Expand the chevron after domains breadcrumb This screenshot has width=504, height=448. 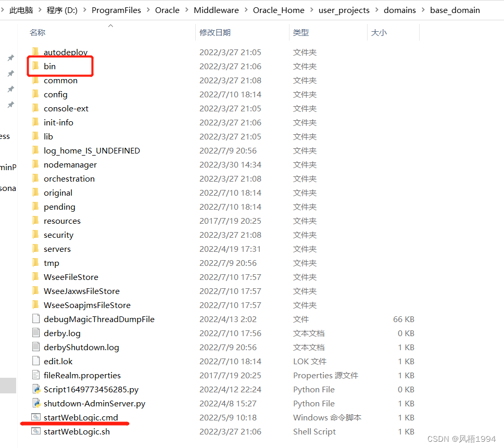423,10
